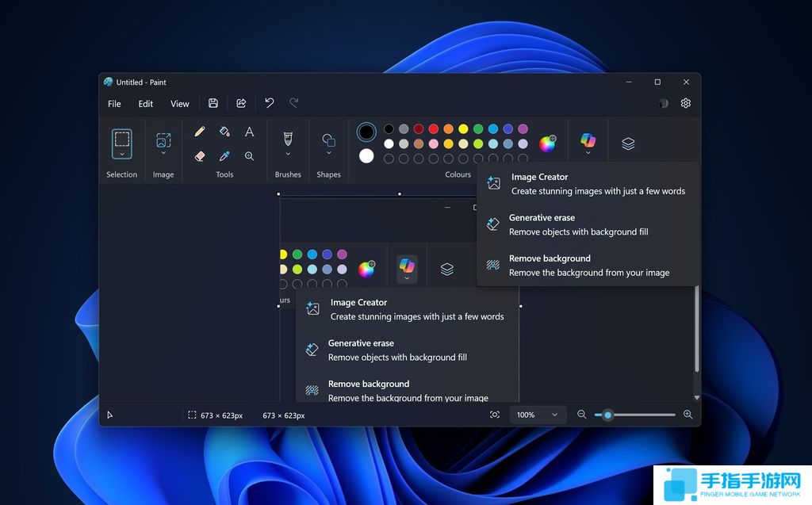Image resolution: width=812 pixels, height=505 pixels.
Task: Activate Colour 1 black circle
Action: point(366,132)
